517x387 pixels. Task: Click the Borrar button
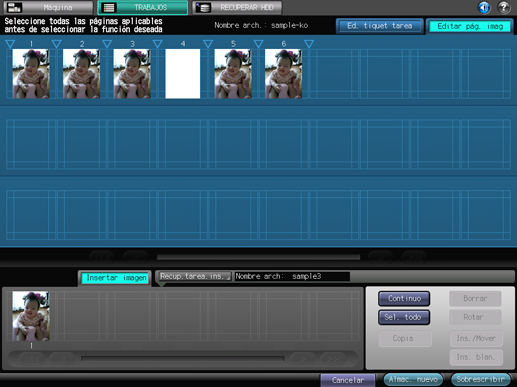(x=475, y=298)
